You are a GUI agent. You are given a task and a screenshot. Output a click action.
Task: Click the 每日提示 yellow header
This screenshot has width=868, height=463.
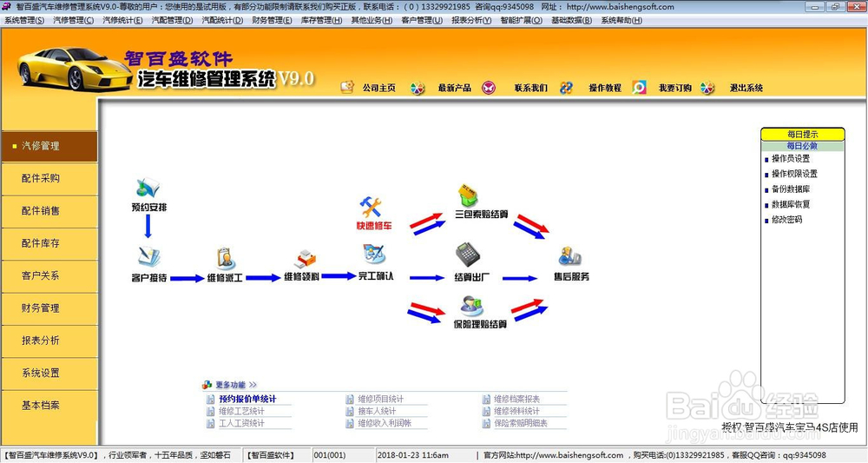pyautogui.click(x=803, y=134)
